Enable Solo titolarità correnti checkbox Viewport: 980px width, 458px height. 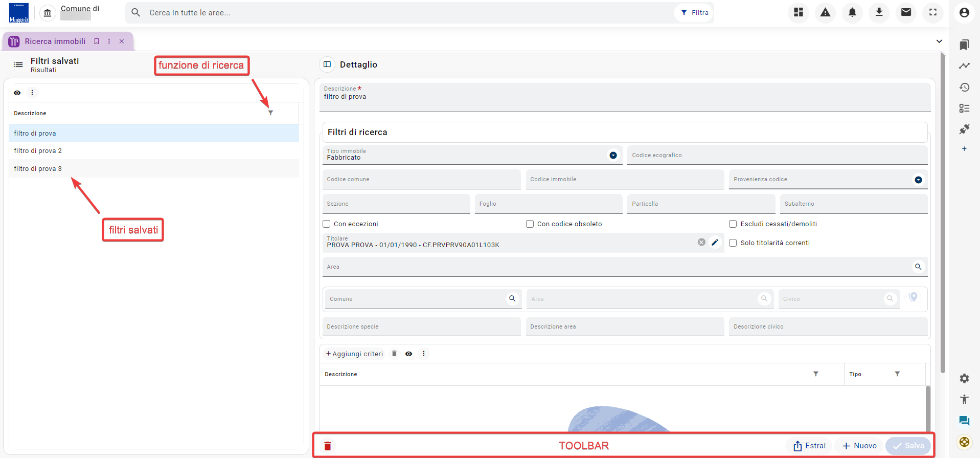tap(733, 243)
